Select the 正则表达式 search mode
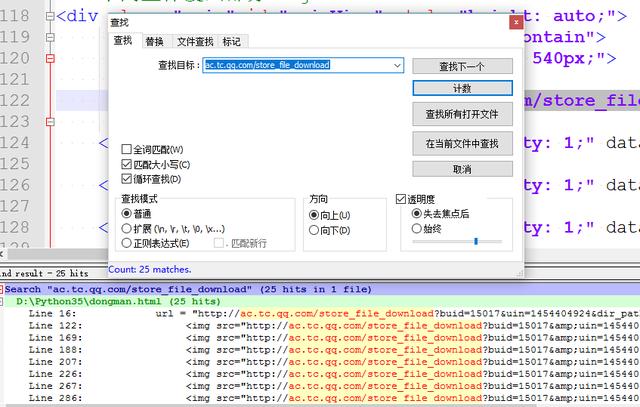Viewport: 640px width, 407px height. click(127, 243)
